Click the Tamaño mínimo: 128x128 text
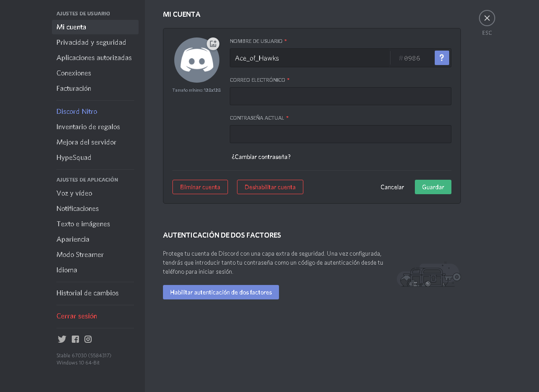 tap(196, 90)
